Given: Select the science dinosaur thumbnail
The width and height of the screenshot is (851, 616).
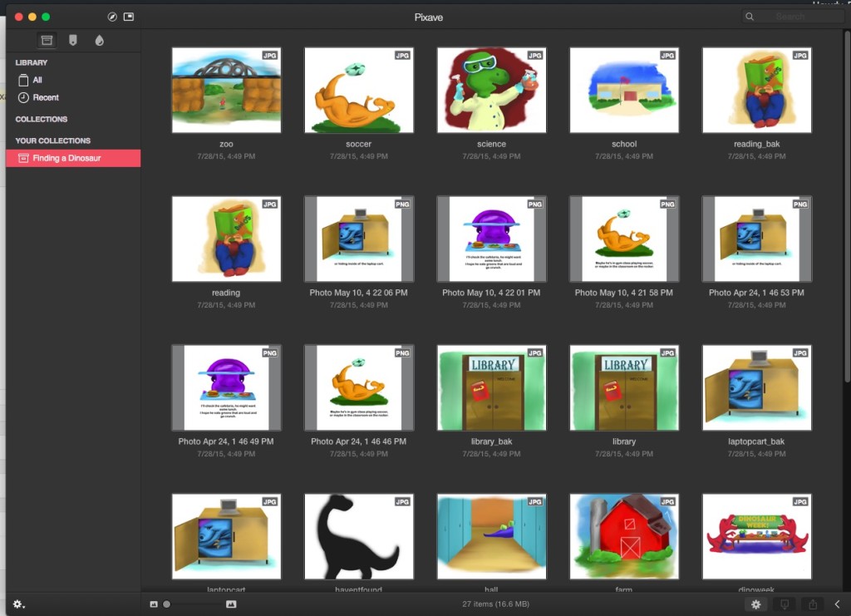Looking at the screenshot, I should [x=491, y=90].
